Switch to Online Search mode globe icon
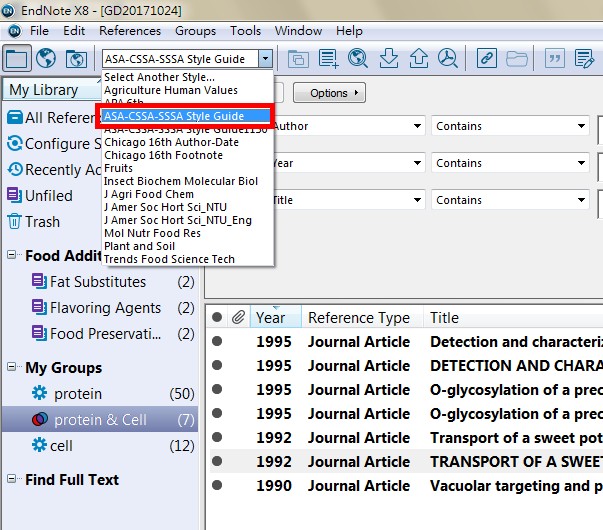The image size is (603, 530). [x=46, y=59]
